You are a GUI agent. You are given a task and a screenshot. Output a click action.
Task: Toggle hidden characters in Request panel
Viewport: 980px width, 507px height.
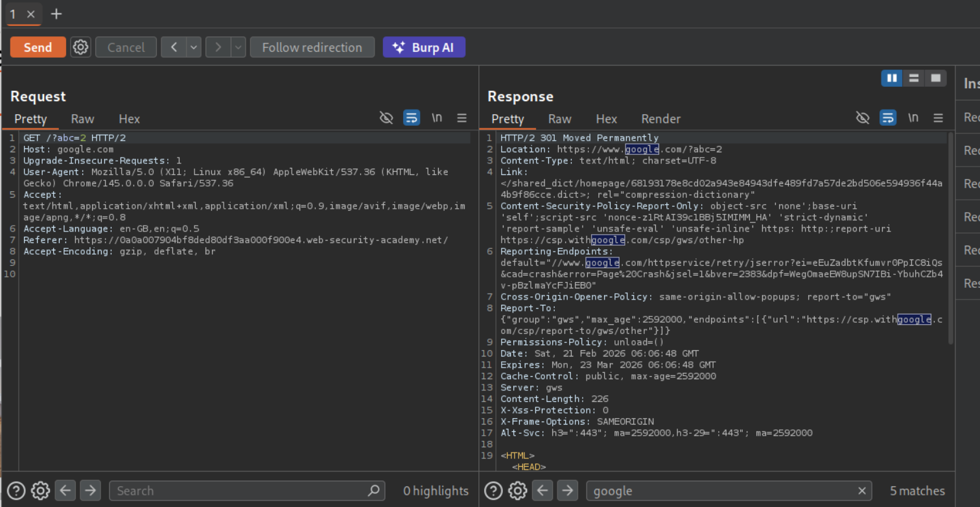pyautogui.click(x=386, y=118)
